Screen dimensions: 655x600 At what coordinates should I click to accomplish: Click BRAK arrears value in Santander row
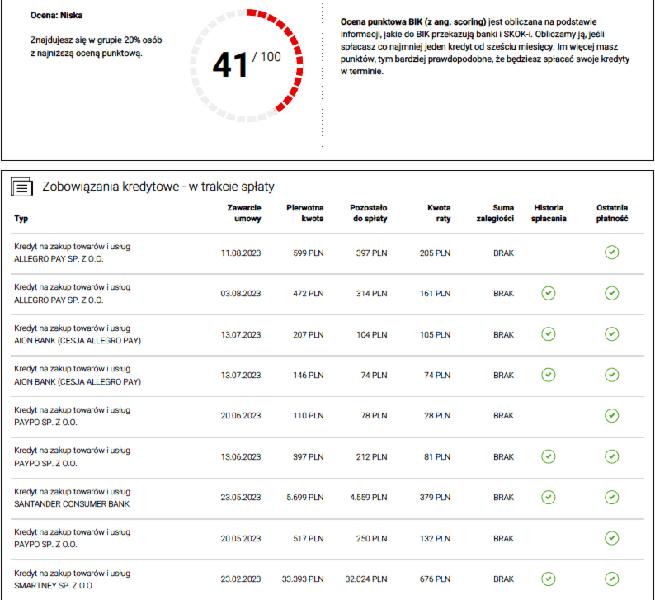point(503,498)
